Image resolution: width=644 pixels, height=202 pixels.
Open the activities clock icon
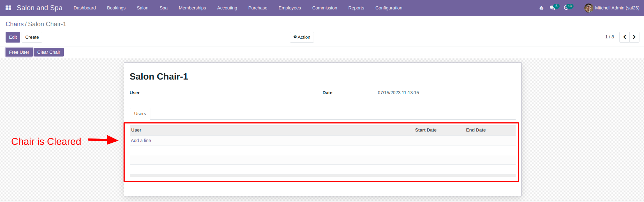tap(566, 8)
